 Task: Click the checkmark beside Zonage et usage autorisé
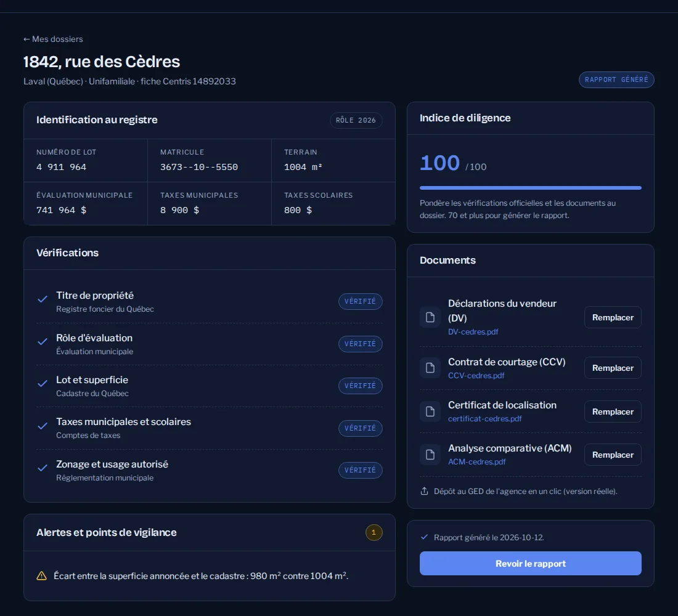click(x=43, y=468)
